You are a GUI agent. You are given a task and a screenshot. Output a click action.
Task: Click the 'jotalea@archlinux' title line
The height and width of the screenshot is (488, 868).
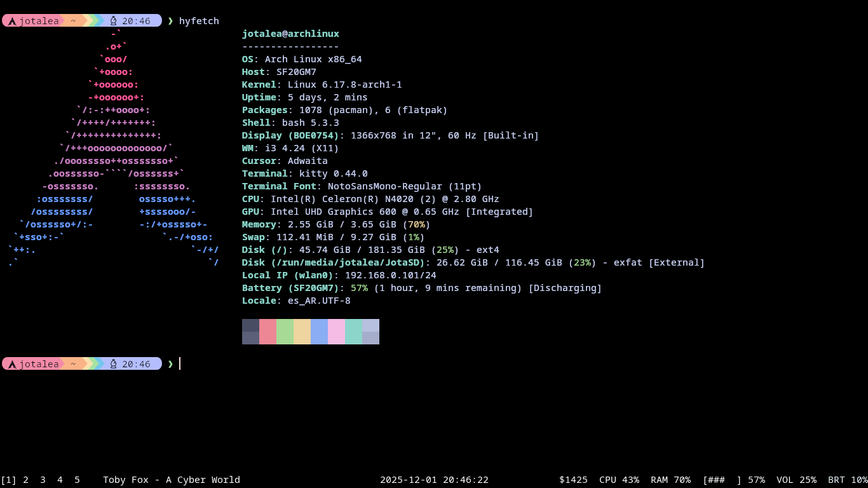point(290,34)
